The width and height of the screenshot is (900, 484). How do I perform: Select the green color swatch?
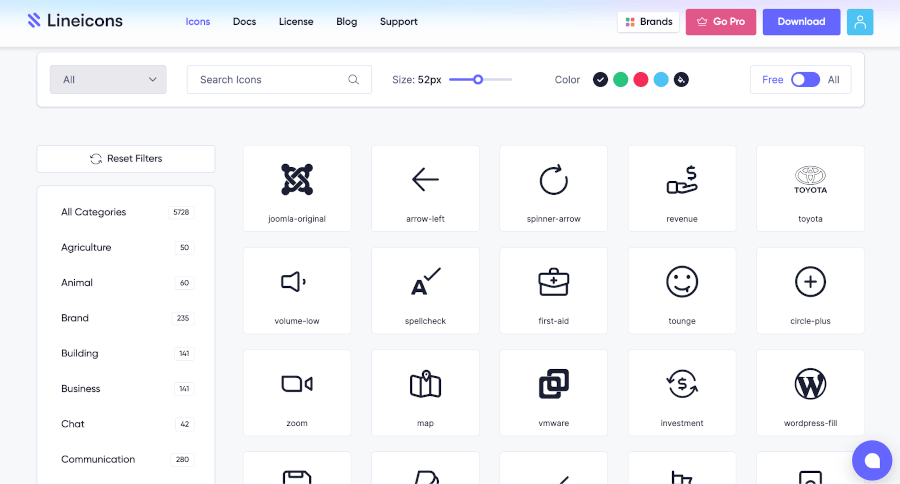[x=620, y=80]
